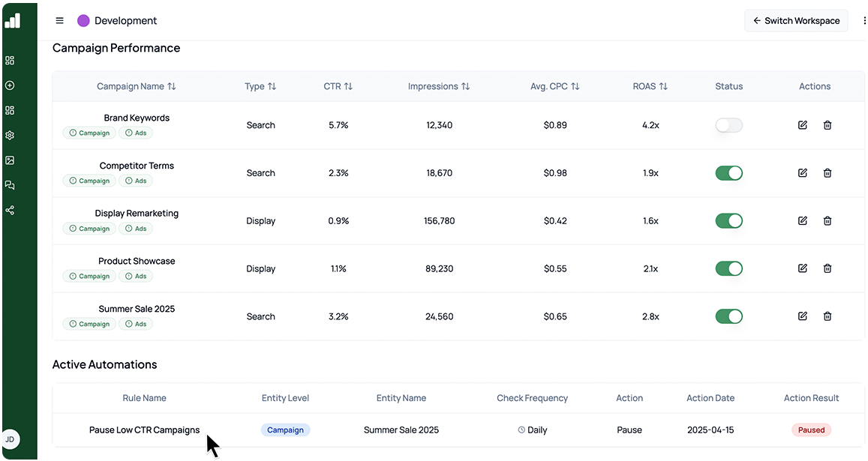Viewport: 868px width, 461px height.
Task: Click the bar chart app logo
Action: pos(13,21)
